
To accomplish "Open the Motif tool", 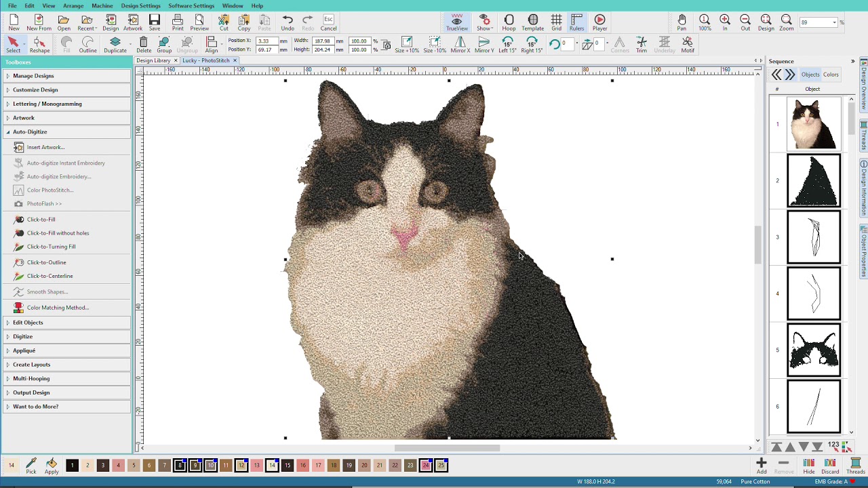I will pos(688,45).
